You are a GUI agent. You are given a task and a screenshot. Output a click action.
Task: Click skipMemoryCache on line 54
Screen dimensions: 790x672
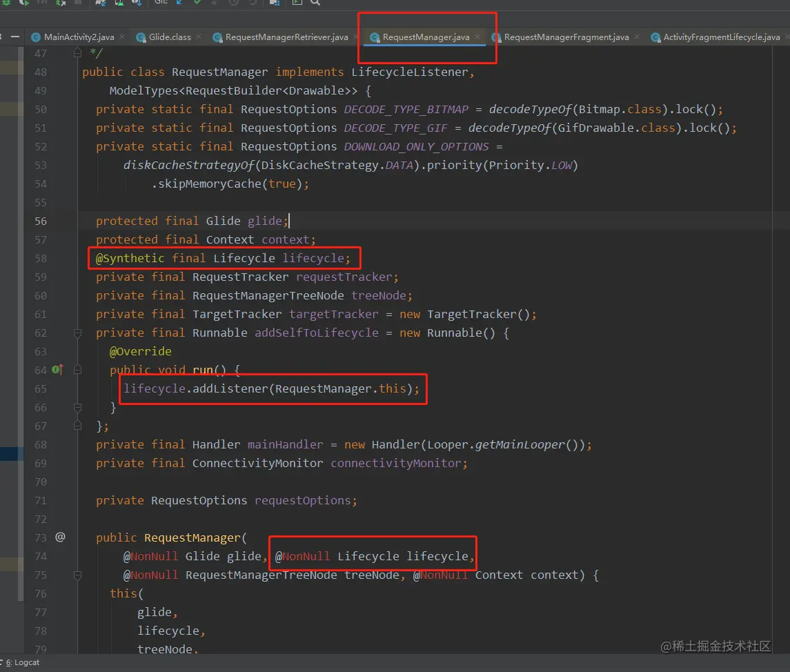[210, 184]
